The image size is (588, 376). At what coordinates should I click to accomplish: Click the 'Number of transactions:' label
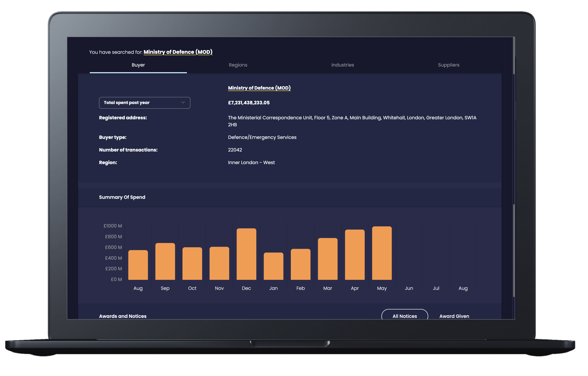(128, 150)
